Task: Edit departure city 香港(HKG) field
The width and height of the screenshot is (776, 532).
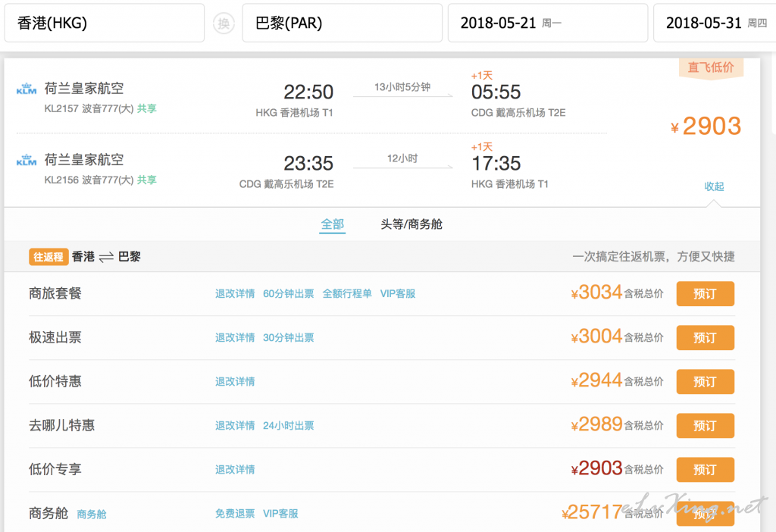Action: pos(105,23)
